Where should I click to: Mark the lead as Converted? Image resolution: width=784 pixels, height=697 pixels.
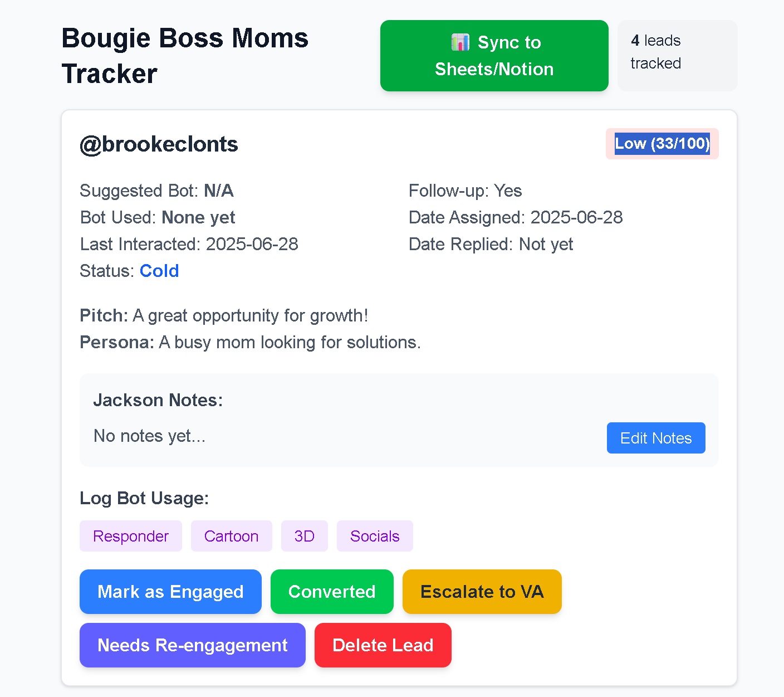[332, 592]
